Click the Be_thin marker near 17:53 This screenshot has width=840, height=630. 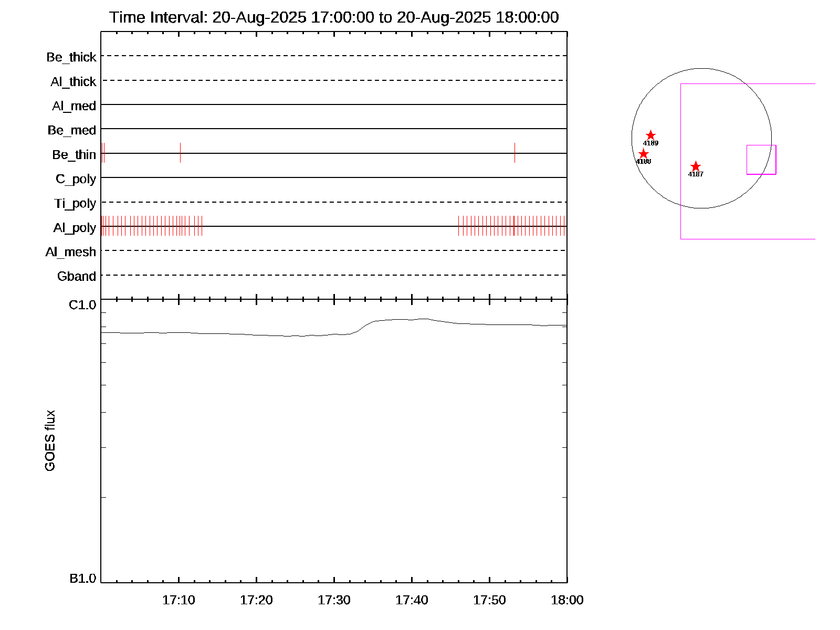click(514, 153)
